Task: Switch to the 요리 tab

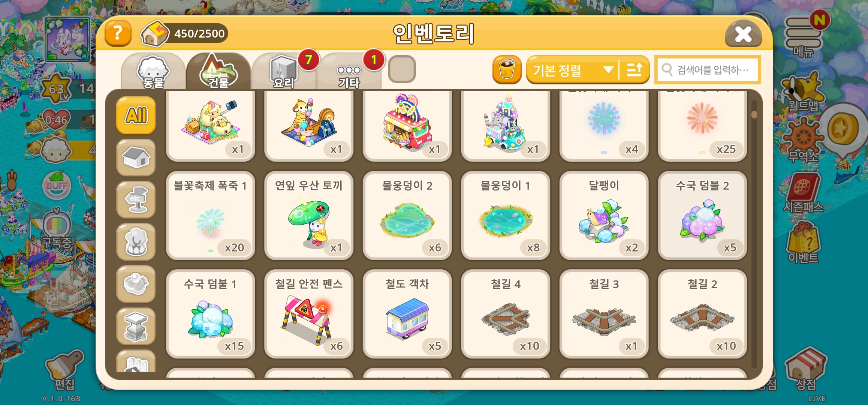Action: [x=284, y=72]
